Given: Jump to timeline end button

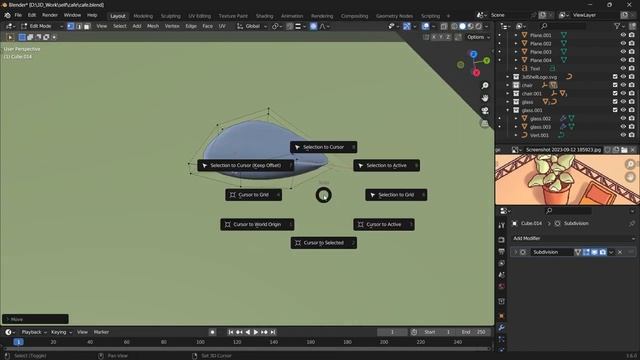Looking at the screenshot, I should (273, 332).
